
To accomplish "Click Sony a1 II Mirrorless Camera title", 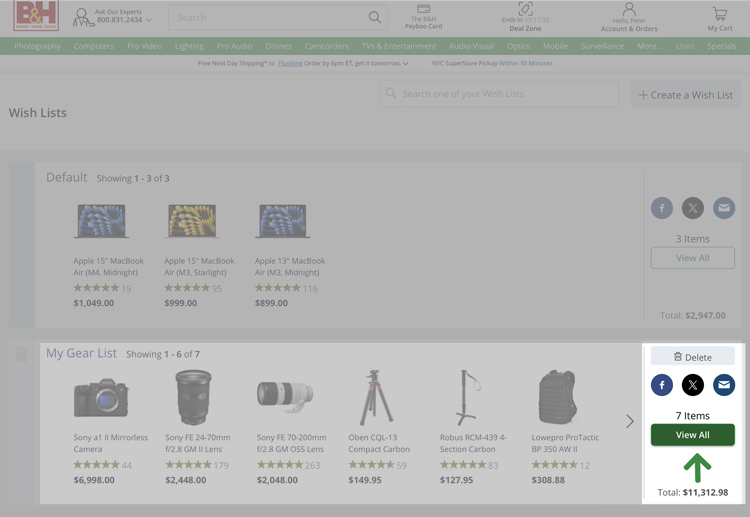I will tap(110, 443).
